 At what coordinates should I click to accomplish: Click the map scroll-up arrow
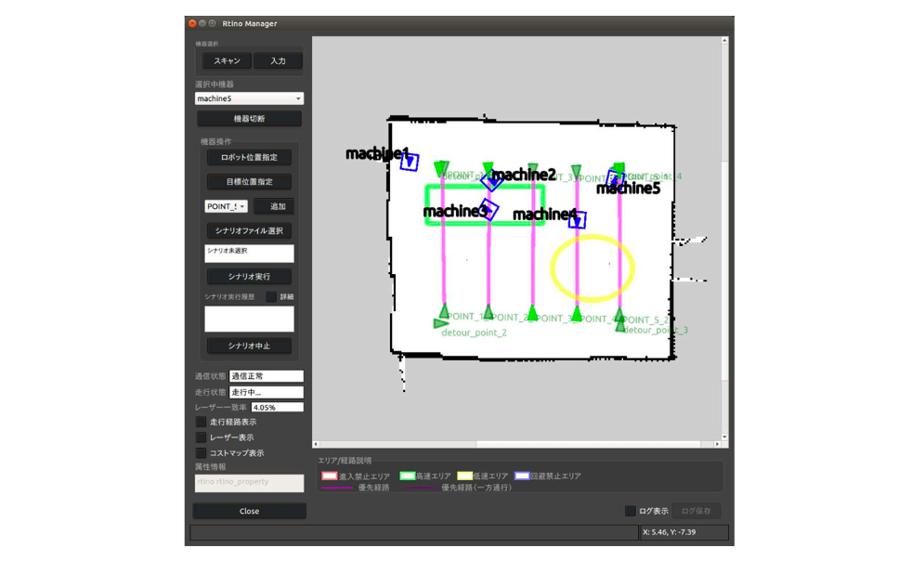coord(724,40)
